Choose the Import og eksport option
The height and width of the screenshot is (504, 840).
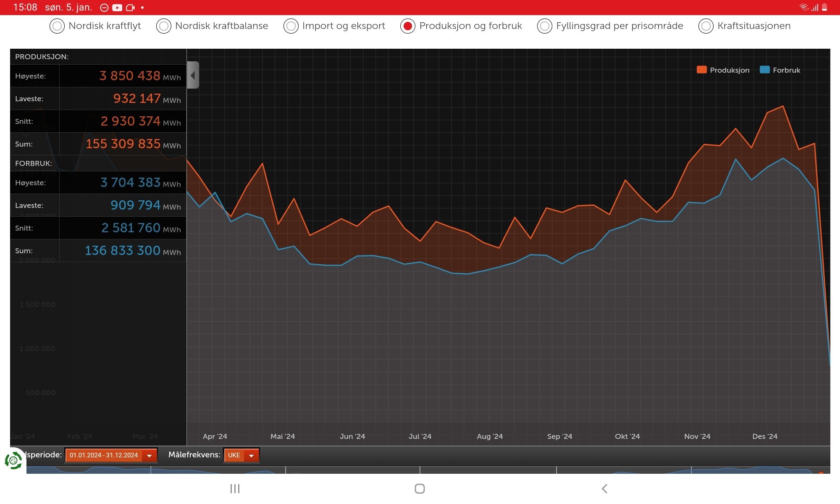291,26
